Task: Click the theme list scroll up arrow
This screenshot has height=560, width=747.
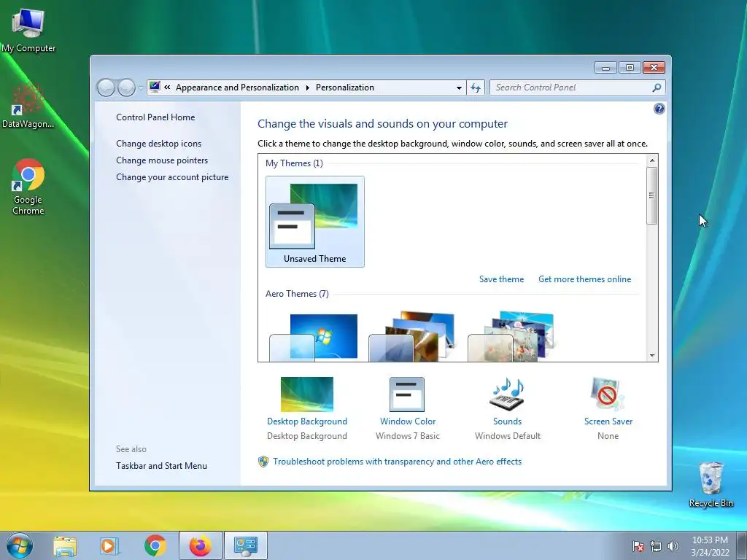Action: pos(652,161)
